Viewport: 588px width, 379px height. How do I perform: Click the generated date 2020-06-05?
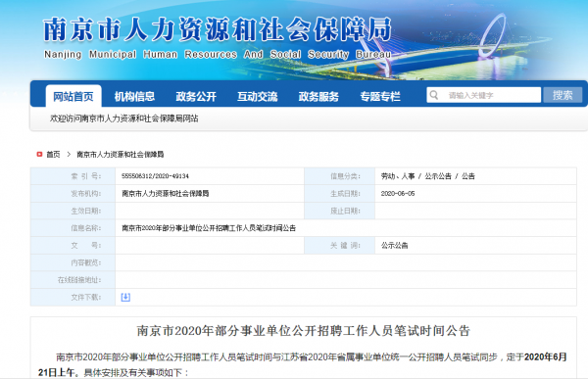pos(398,194)
